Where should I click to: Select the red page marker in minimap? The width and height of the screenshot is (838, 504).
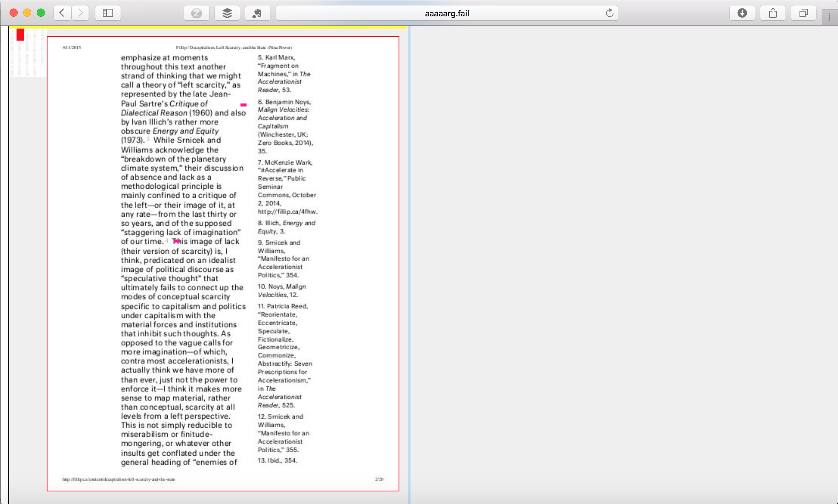click(x=20, y=34)
